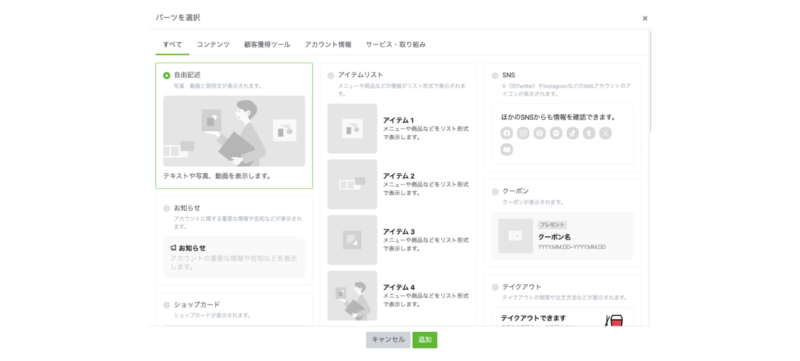The width and height of the screenshot is (800, 361).
Task: Click the coupon placeholder image
Action: 515,236
